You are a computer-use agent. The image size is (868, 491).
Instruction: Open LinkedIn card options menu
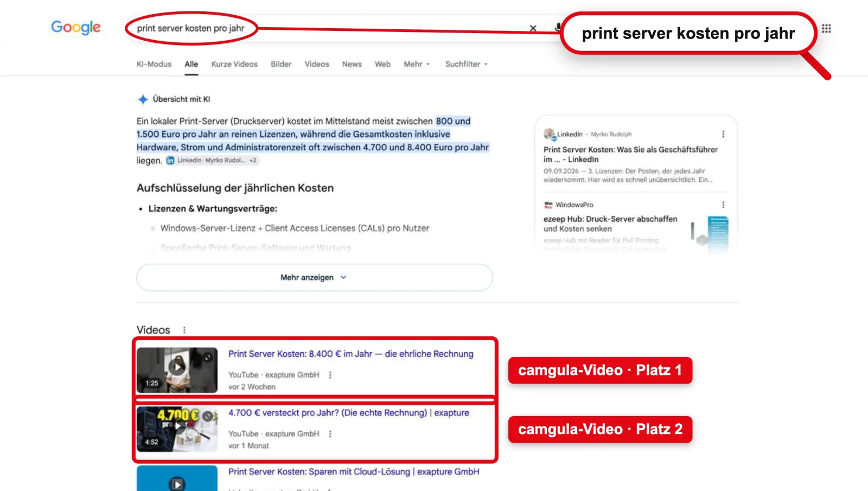pyautogui.click(x=723, y=134)
